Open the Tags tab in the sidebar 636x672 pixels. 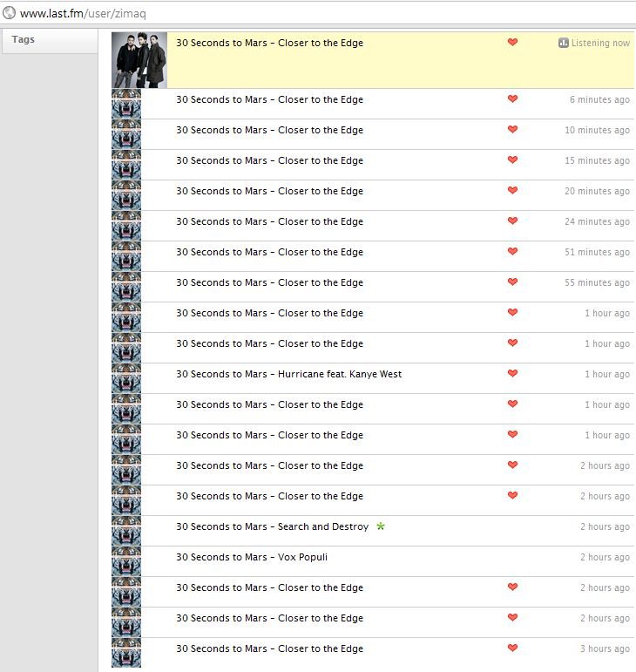(50, 40)
